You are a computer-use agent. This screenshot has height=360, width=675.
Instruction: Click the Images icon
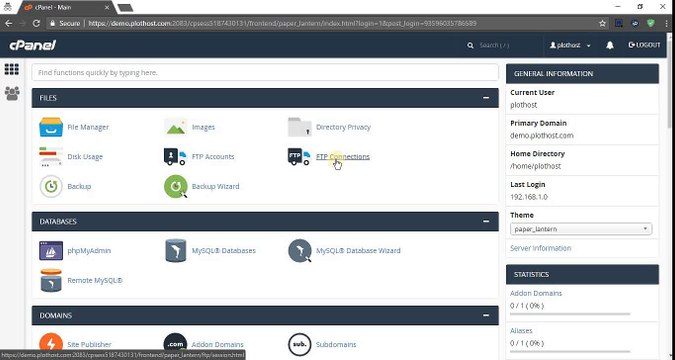click(x=176, y=127)
